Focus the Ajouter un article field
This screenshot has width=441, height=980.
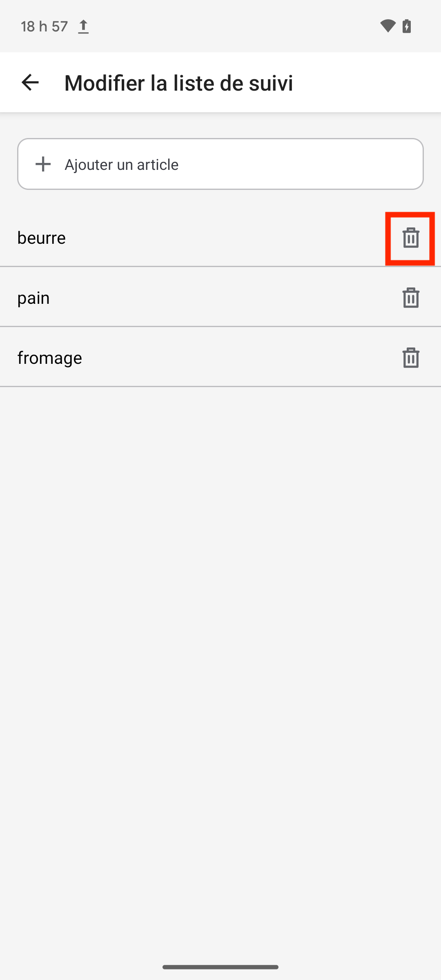pos(220,164)
